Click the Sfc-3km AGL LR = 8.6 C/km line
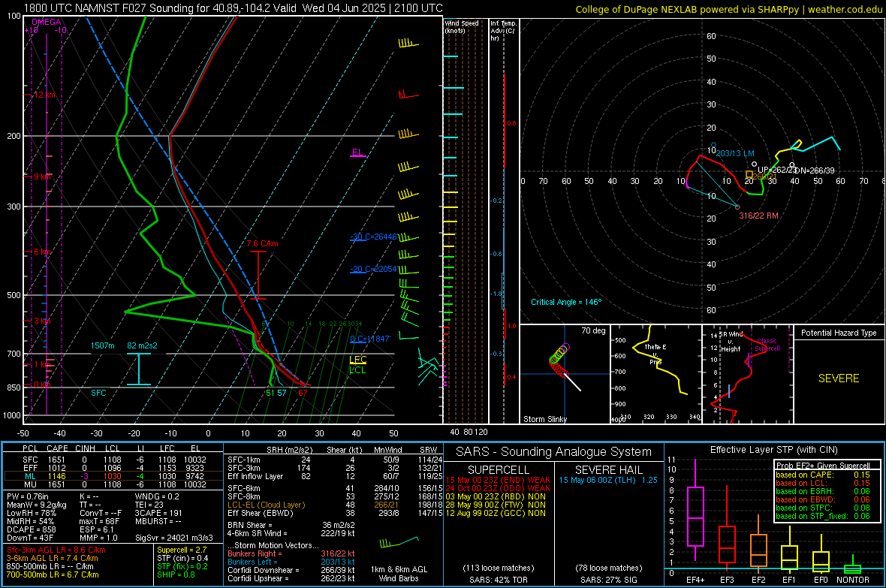The width and height of the screenshot is (886, 588). click(x=56, y=550)
